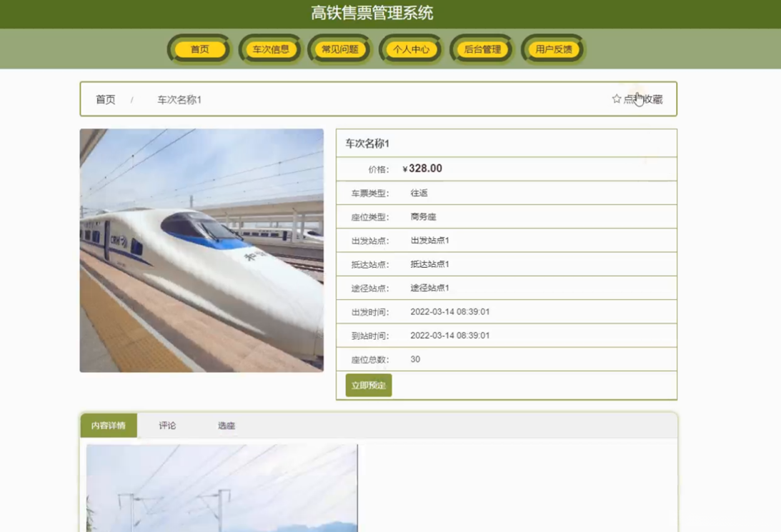
Task: Open 用户反馈 navigation item
Action: [x=553, y=49]
